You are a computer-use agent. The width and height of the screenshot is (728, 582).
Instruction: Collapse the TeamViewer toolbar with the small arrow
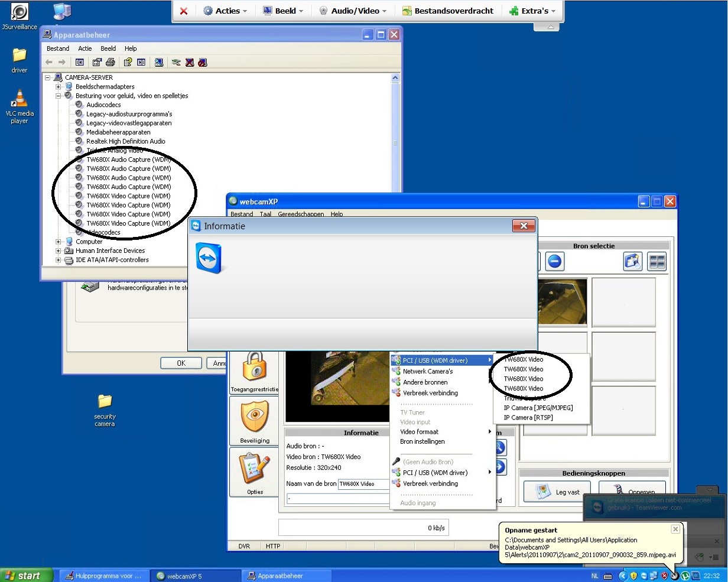pyautogui.click(x=551, y=27)
